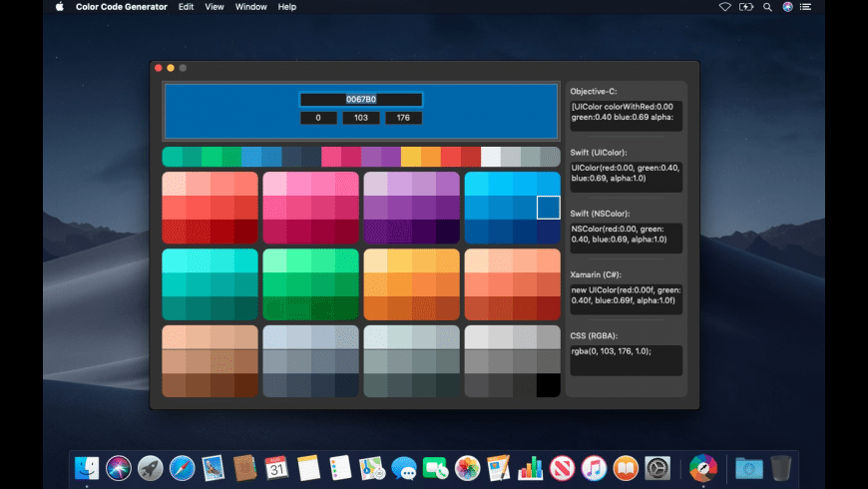Launch Siri from the Dock
868x489 pixels.
pos(119,468)
